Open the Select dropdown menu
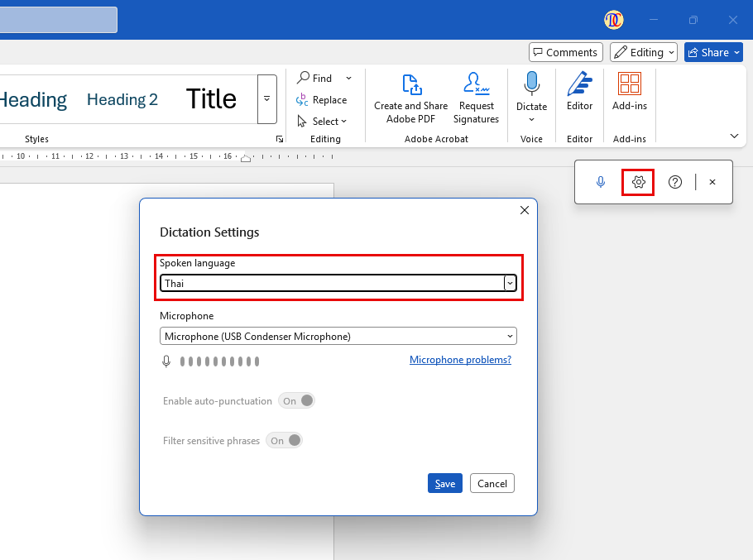The height and width of the screenshot is (560, 753). pyautogui.click(x=322, y=122)
